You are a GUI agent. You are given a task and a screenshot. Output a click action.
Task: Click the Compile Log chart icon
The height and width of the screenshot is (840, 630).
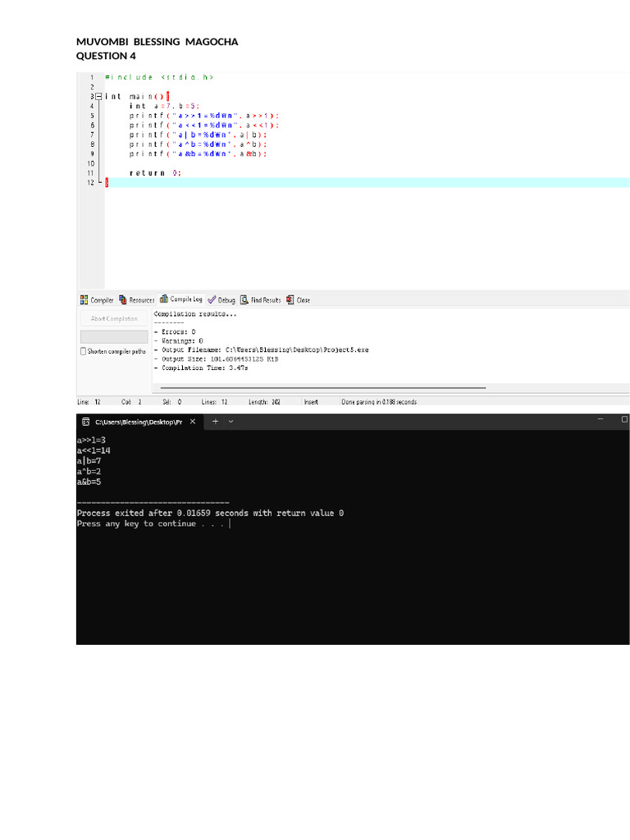164,299
